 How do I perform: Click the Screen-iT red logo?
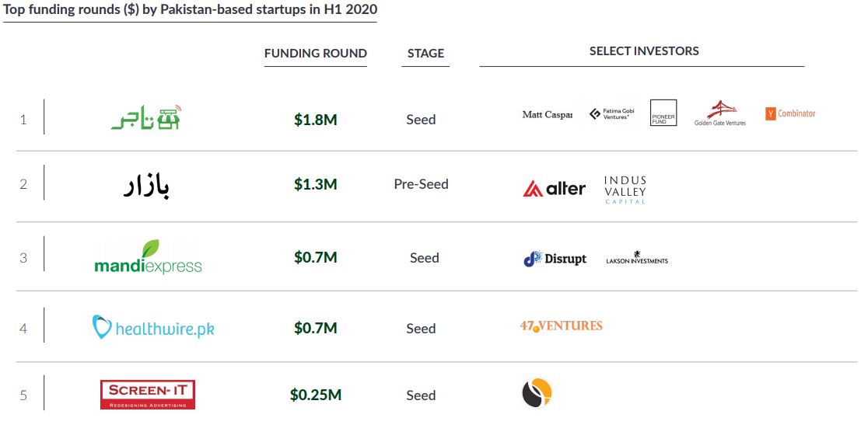[x=148, y=395]
